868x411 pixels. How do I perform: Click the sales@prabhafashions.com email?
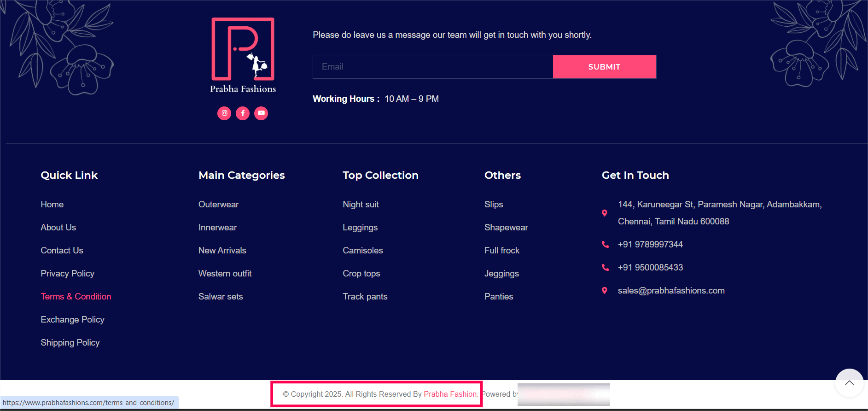tap(671, 290)
